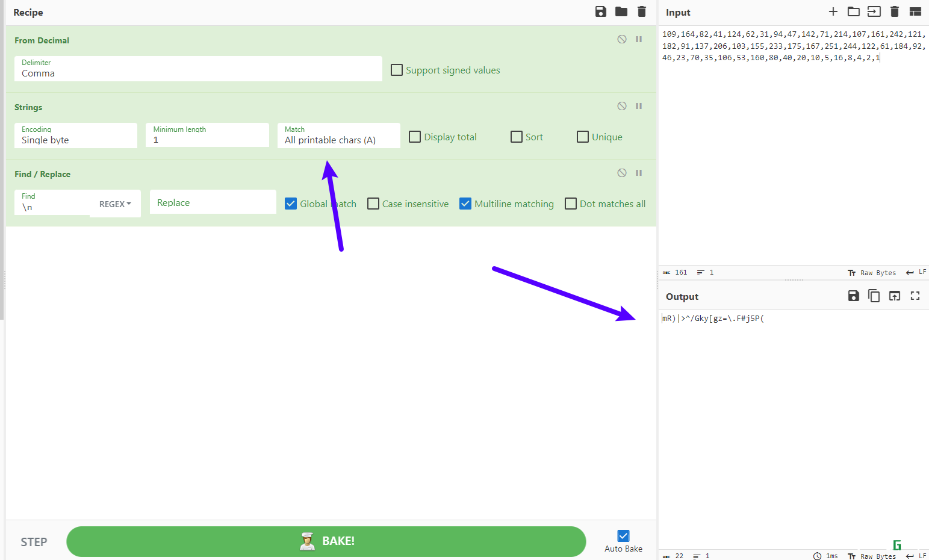Open a file as input
The width and height of the screenshot is (929, 560).
click(x=874, y=11)
